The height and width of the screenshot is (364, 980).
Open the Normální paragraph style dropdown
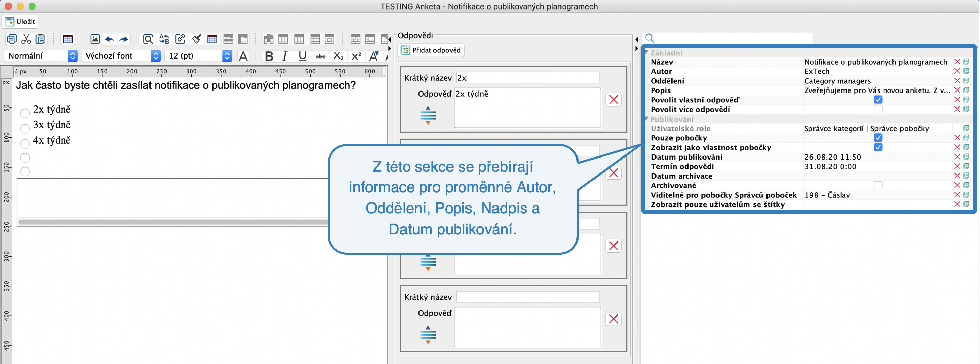[x=41, y=56]
